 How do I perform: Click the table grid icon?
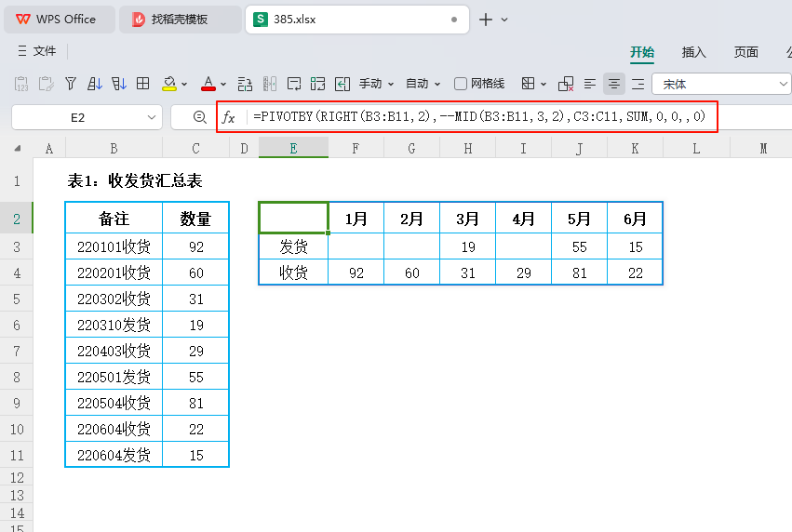(x=143, y=84)
